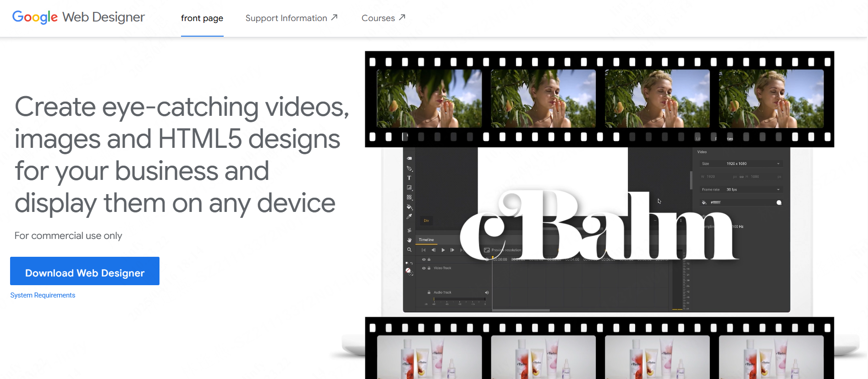Screen dimensions: 868x379
Task: Click the default colors icon above swatches
Action: point(407,263)
